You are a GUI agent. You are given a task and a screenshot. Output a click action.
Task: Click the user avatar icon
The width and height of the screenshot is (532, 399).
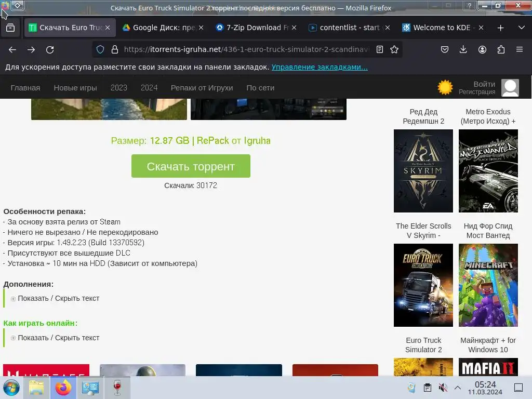pos(510,88)
